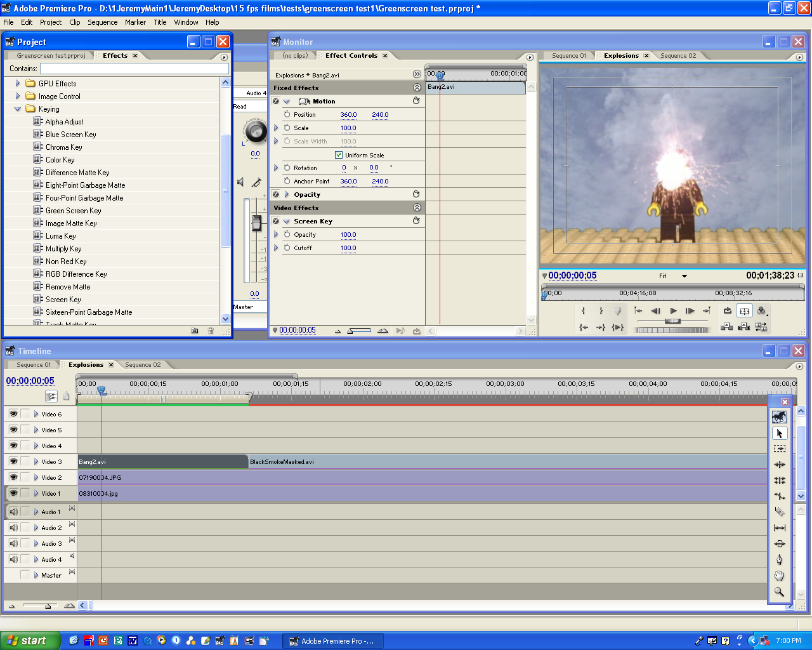Viewport: 812px width, 650px height.
Task: Click Set In Point in Monitor
Action: [584, 311]
